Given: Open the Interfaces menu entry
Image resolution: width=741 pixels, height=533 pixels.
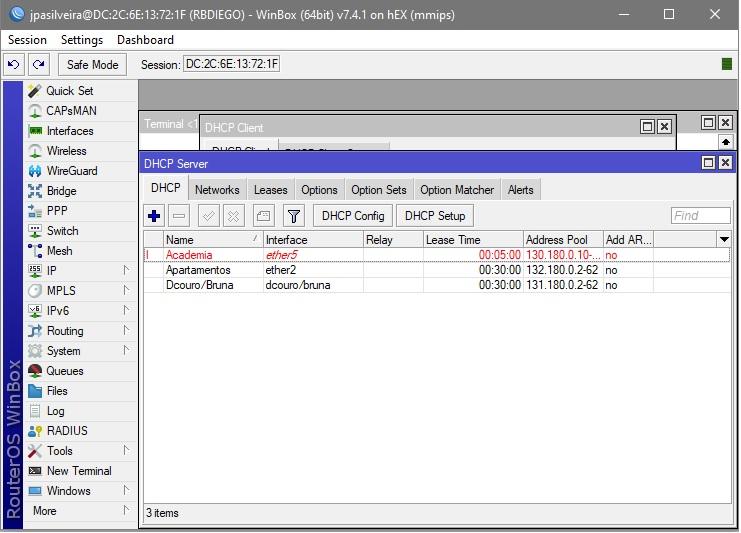Looking at the screenshot, I should tap(80, 131).
